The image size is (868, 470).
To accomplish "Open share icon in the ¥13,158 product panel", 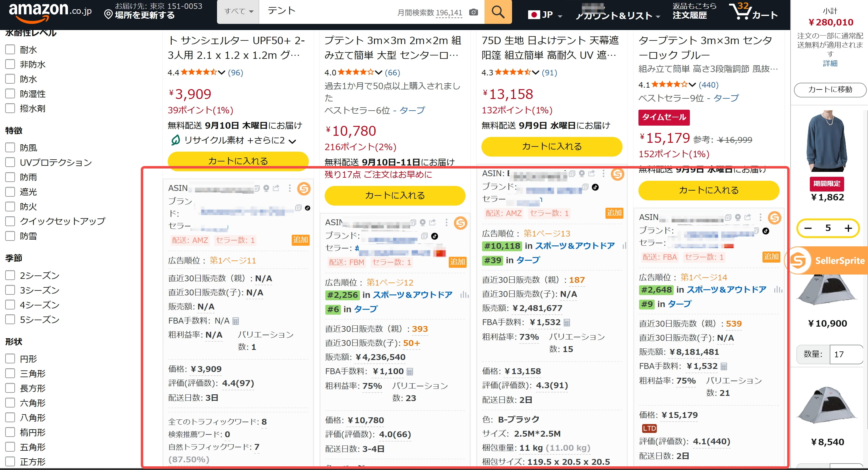I will click(x=591, y=173).
